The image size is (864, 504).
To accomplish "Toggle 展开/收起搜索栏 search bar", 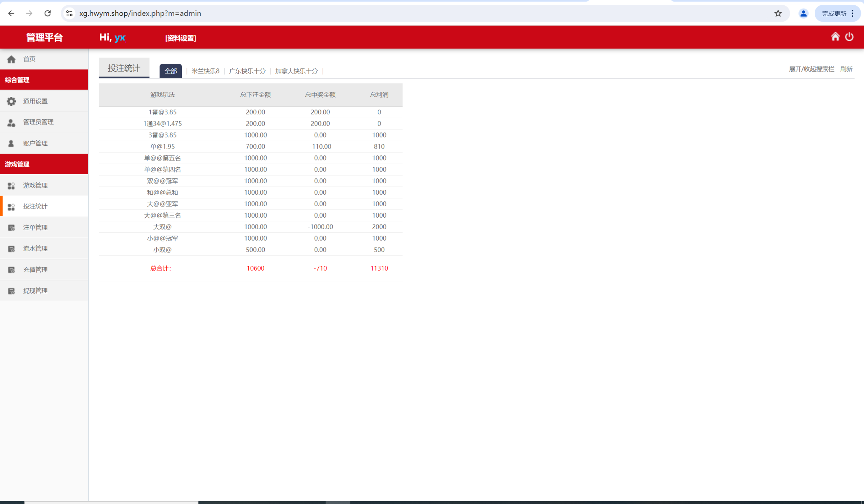I will coord(811,69).
